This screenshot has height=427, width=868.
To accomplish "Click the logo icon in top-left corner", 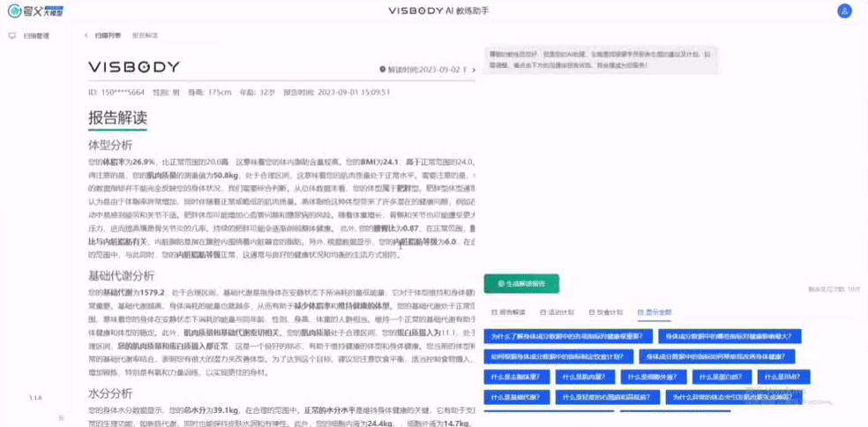I will click(x=14, y=11).
